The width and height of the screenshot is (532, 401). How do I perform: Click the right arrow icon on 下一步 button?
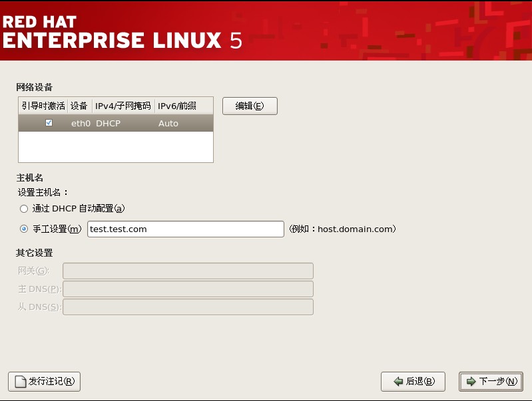pos(471,382)
